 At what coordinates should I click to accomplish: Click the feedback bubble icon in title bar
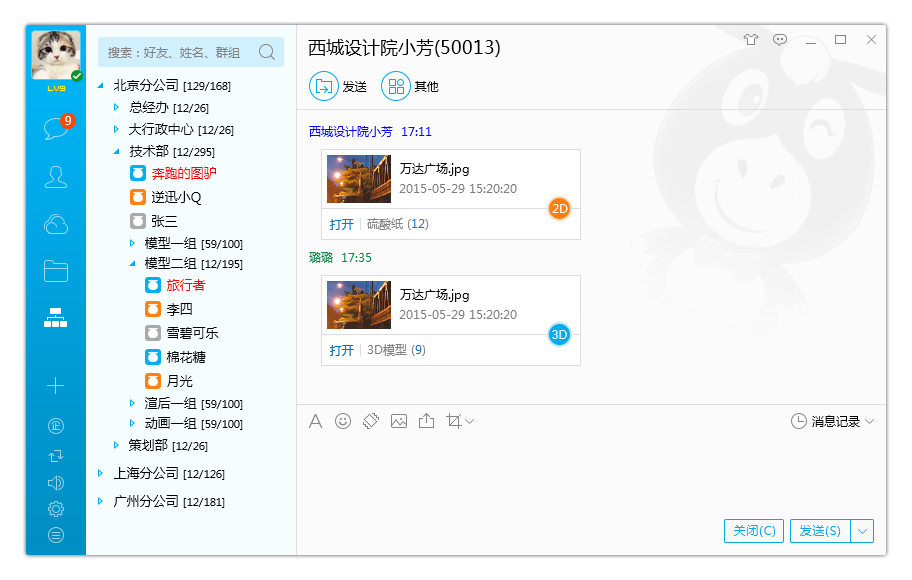point(780,40)
